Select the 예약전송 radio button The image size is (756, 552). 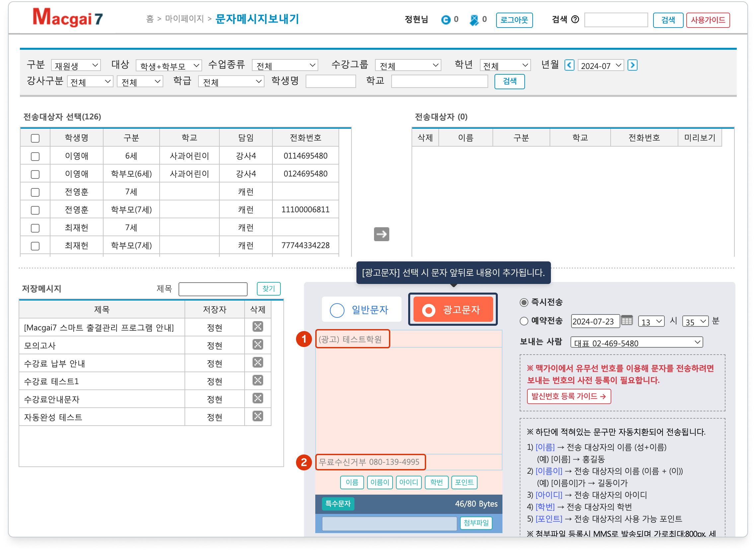(x=524, y=321)
